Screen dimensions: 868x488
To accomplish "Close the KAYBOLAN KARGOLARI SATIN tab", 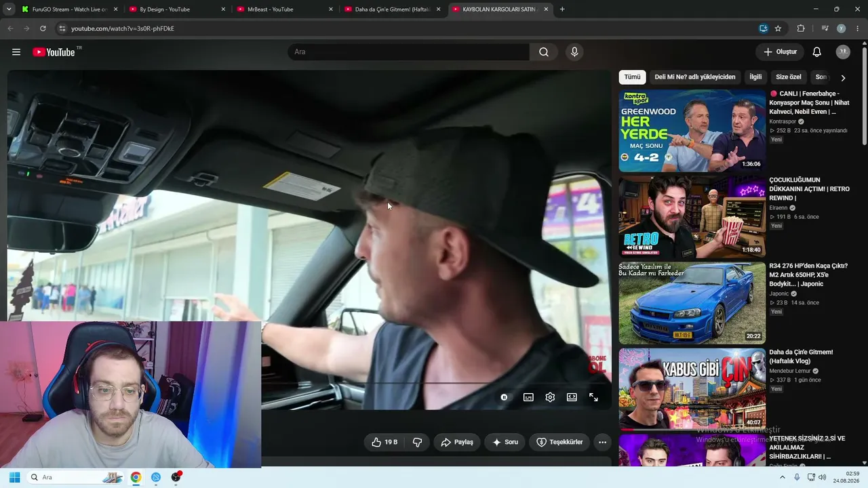I will pos(546,9).
